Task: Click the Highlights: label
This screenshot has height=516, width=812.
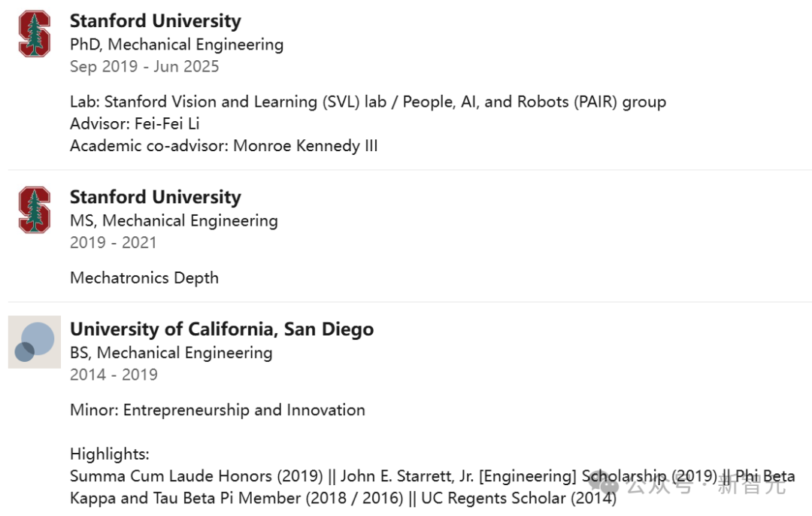Action: [110, 454]
